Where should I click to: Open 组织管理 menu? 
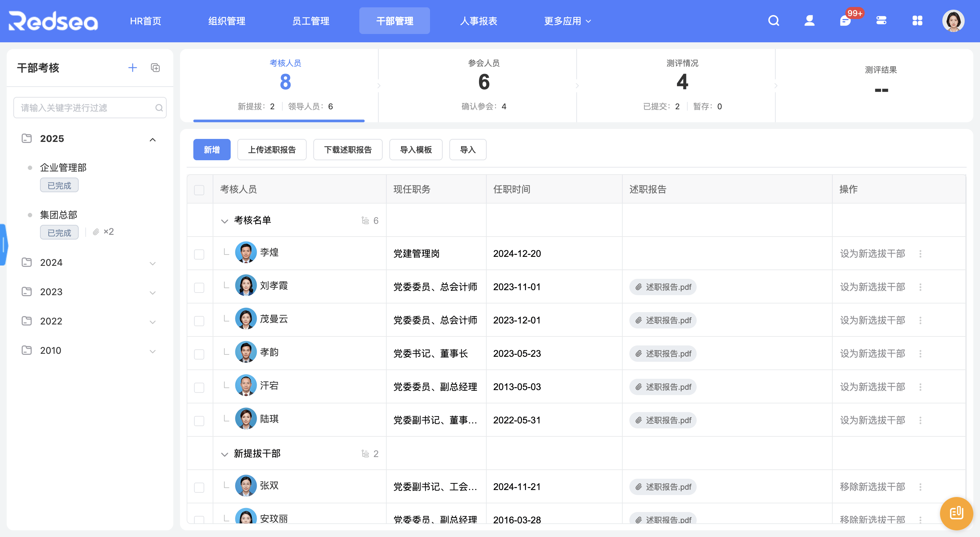coord(227,21)
